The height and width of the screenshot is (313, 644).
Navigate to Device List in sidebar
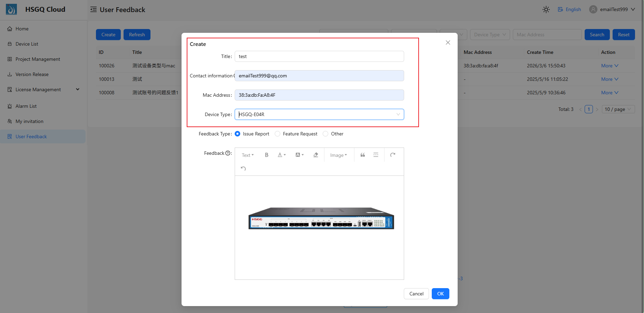(27, 44)
